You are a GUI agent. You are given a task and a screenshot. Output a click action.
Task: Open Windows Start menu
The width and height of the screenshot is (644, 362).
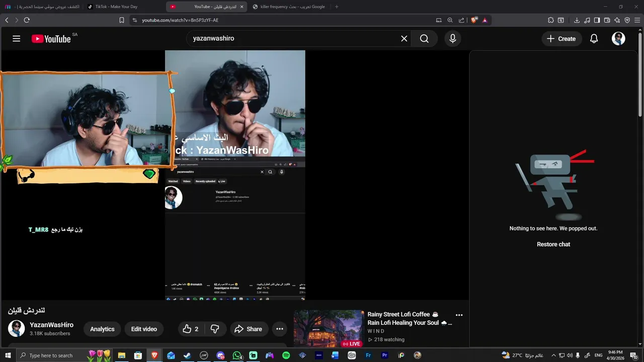(x=8, y=355)
